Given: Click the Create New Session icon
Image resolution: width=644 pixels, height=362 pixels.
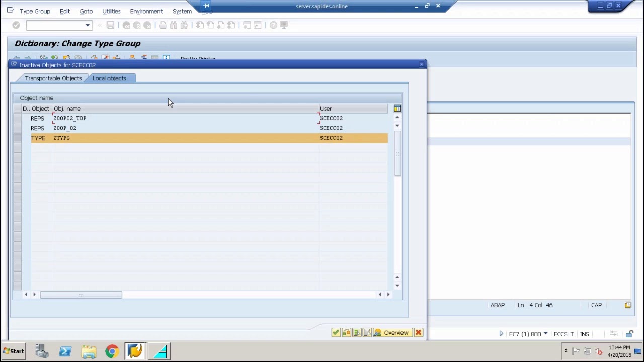Looking at the screenshot, I should pos(247,25).
